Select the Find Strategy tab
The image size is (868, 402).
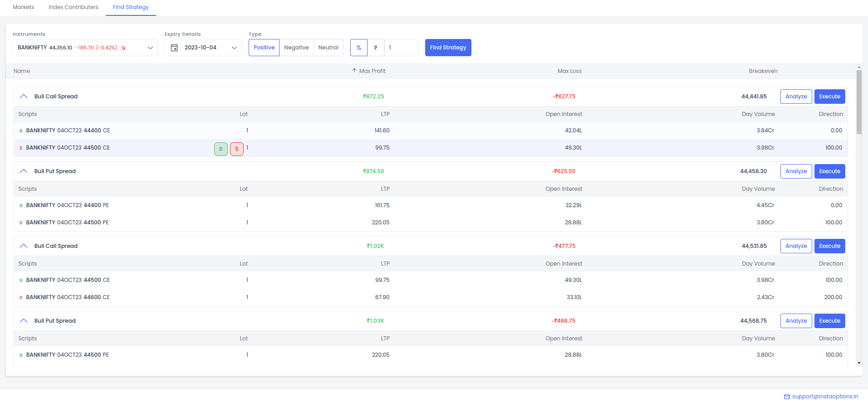point(131,7)
